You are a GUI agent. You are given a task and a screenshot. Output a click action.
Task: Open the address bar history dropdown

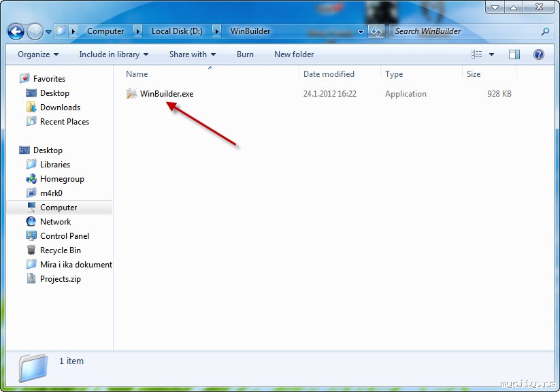coord(361,32)
